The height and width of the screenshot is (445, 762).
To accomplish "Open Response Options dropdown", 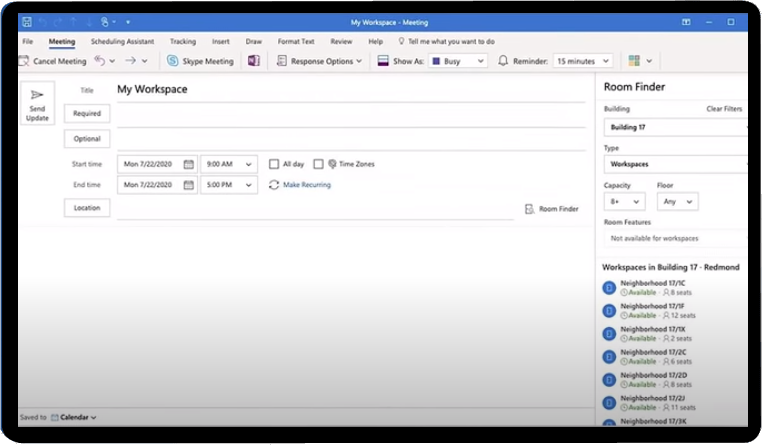I will (x=319, y=61).
